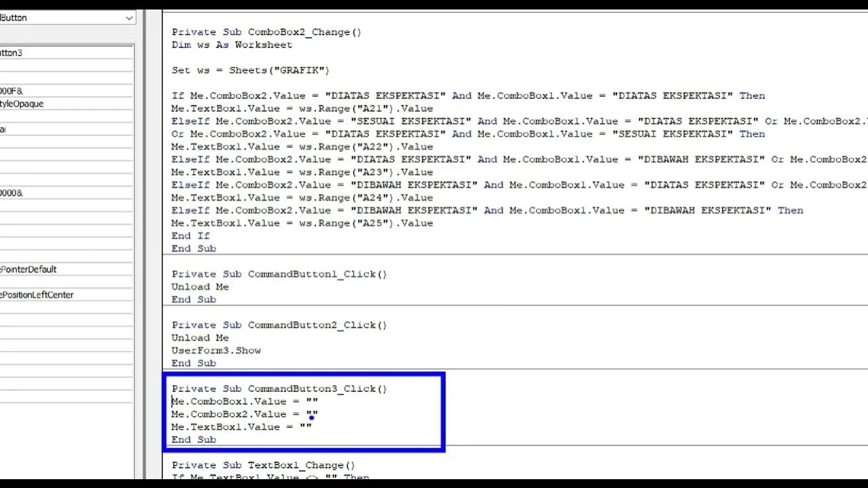
Task: Open the object dropdown in Properties panel
Action: 129,18
